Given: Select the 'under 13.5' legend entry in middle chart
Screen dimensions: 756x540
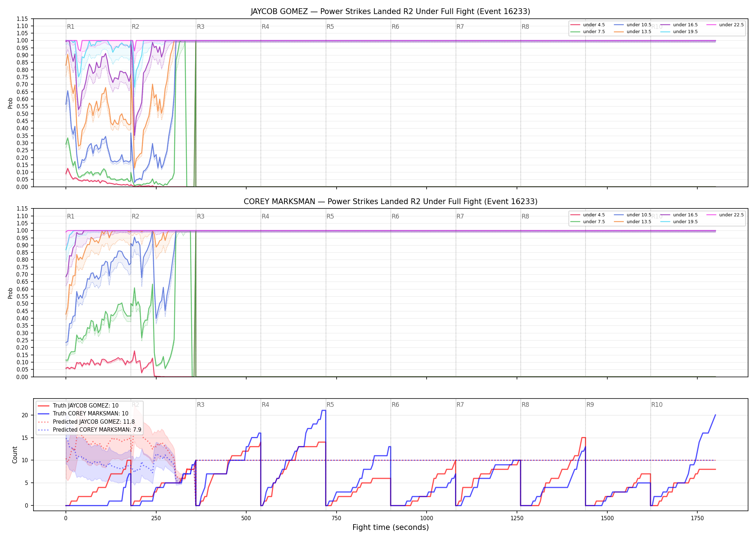Looking at the screenshot, I should 633,222.
